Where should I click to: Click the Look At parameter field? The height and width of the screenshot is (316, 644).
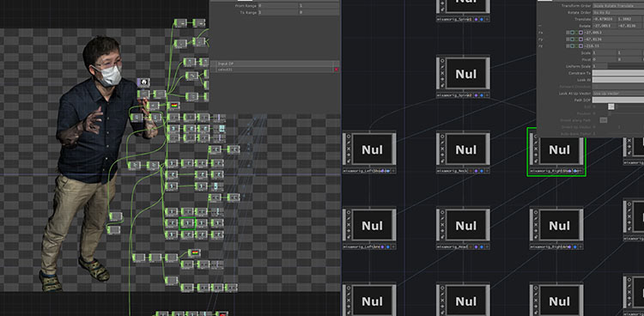pyautogui.click(x=618, y=80)
